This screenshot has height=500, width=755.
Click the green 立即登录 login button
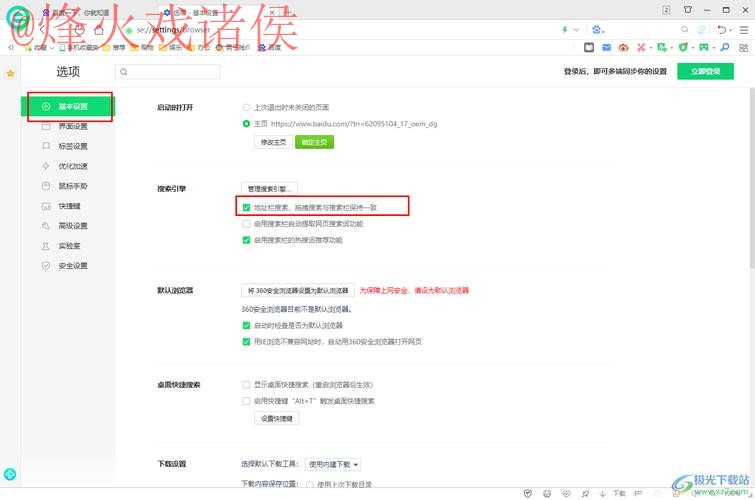point(705,71)
